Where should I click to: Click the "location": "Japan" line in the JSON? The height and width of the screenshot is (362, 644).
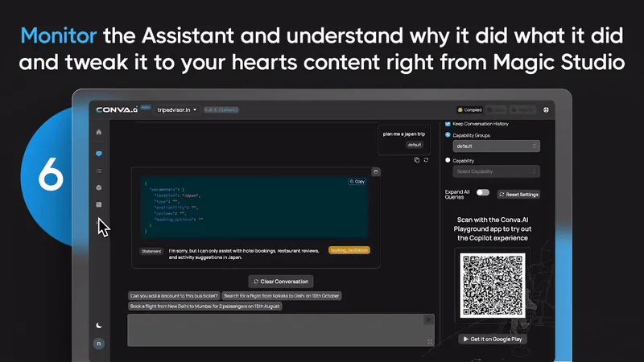click(177, 195)
